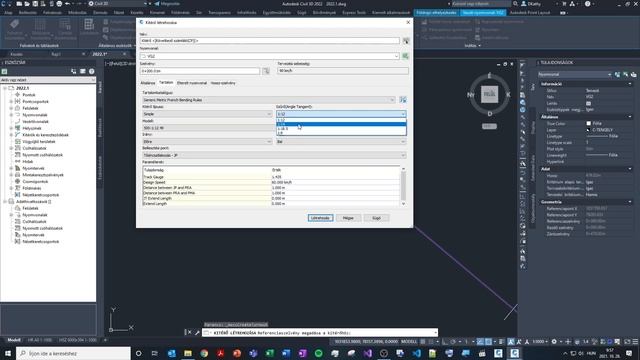This screenshot has width=640, height=360.
Task: Switch to Modell layout tab
Action: [x=14, y=340]
